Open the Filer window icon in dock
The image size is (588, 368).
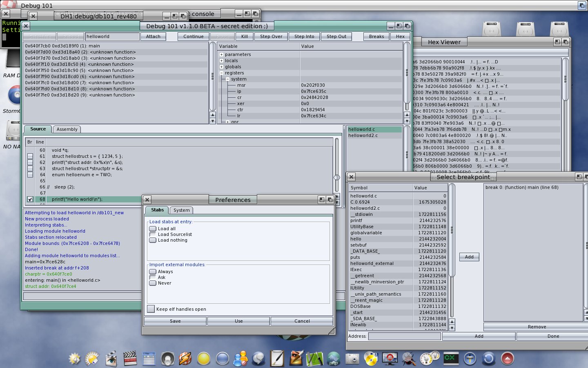[x=149, y=359]
